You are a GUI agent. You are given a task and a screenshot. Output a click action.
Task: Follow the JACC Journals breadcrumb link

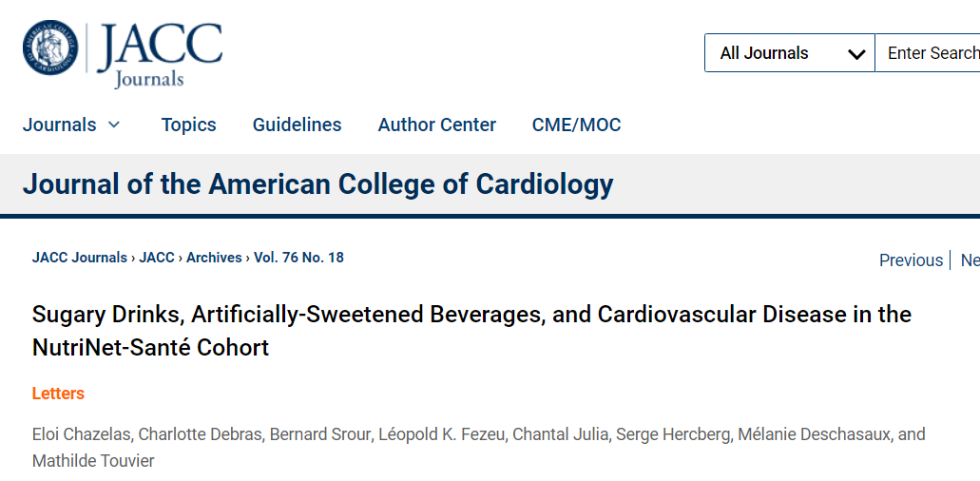tap(80, 258)
